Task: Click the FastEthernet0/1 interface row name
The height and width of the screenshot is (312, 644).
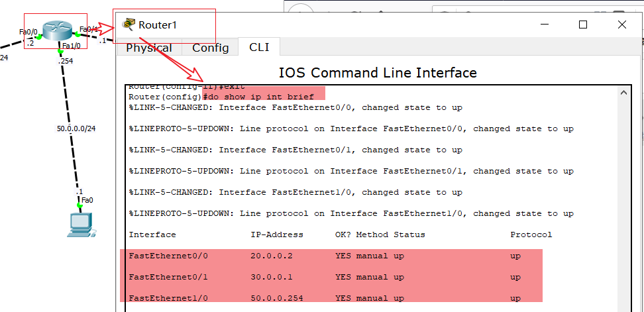Action: pos(168,277)
